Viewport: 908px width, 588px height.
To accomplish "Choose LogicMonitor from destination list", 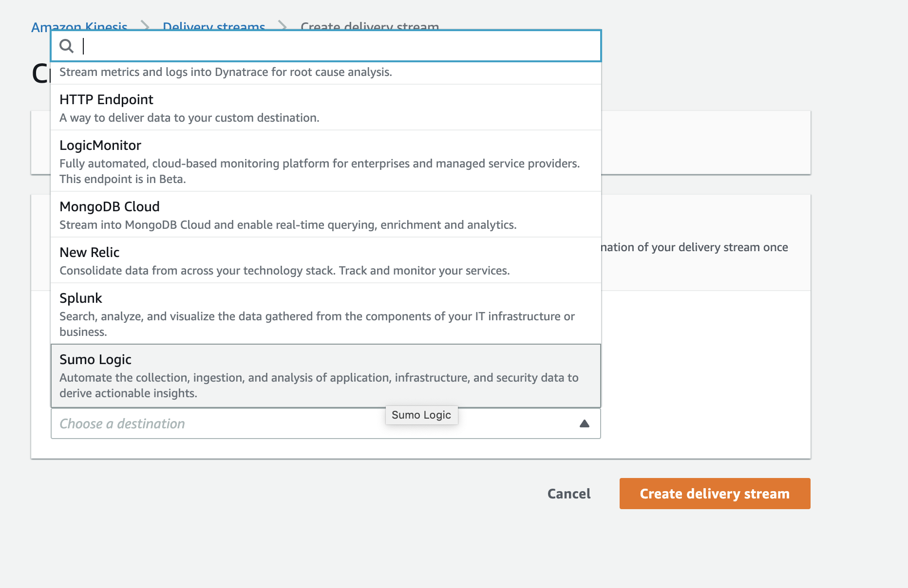I will [326, 161].
